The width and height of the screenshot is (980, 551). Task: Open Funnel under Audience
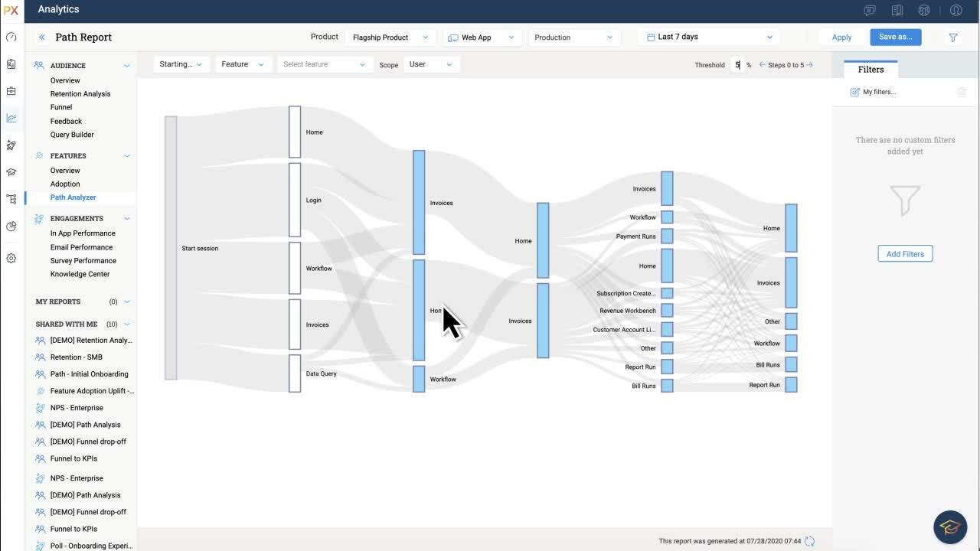point(61,107)
